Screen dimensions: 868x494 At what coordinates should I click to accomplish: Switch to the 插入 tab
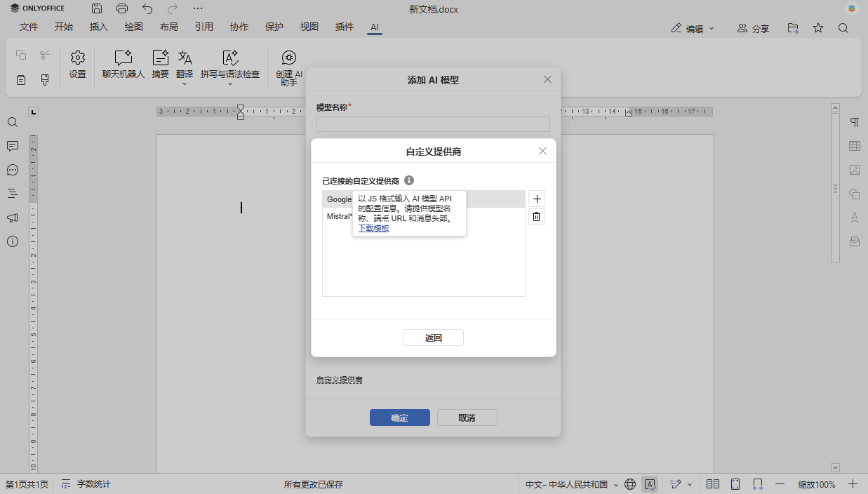click(99, 27)
